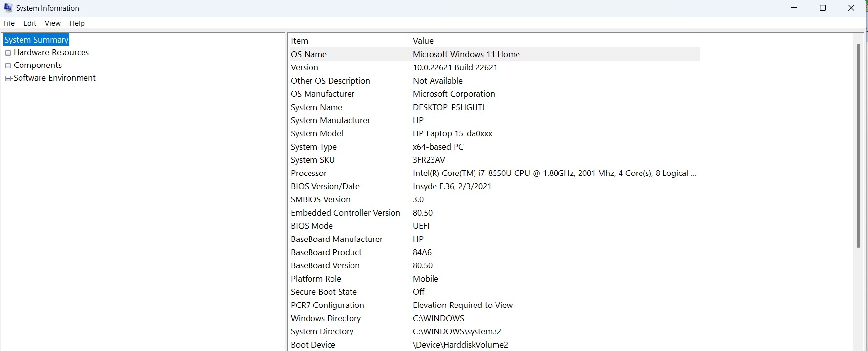Select the Hardware Resources tree item

51,52
